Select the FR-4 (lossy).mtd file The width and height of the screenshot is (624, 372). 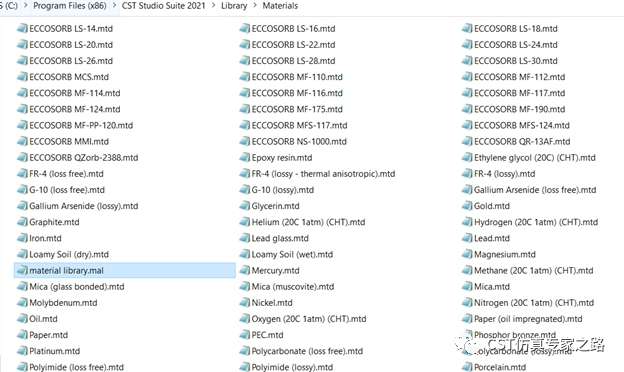pos(499,174)
